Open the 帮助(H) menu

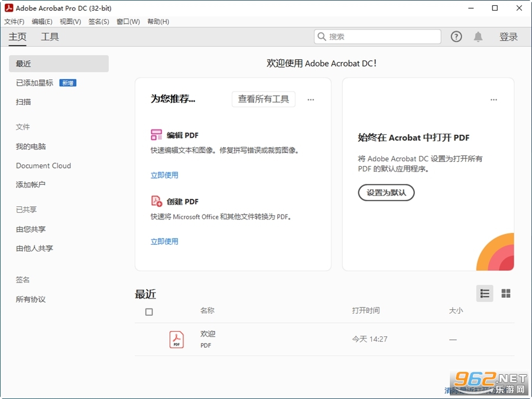pyautogui.click(x=158, y=22)
